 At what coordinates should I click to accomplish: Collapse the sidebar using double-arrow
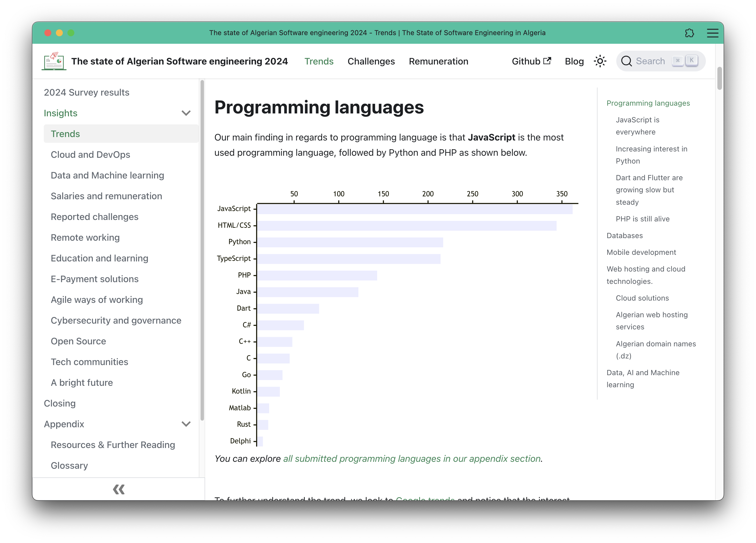tap(119, 489)
